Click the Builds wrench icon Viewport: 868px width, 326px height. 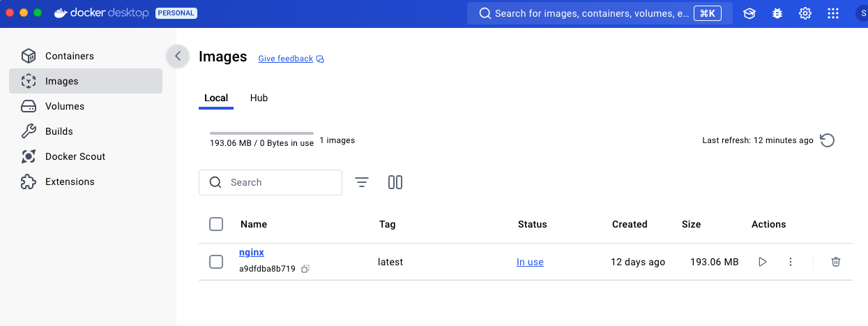pyautogui.click(x=29, y=131)
